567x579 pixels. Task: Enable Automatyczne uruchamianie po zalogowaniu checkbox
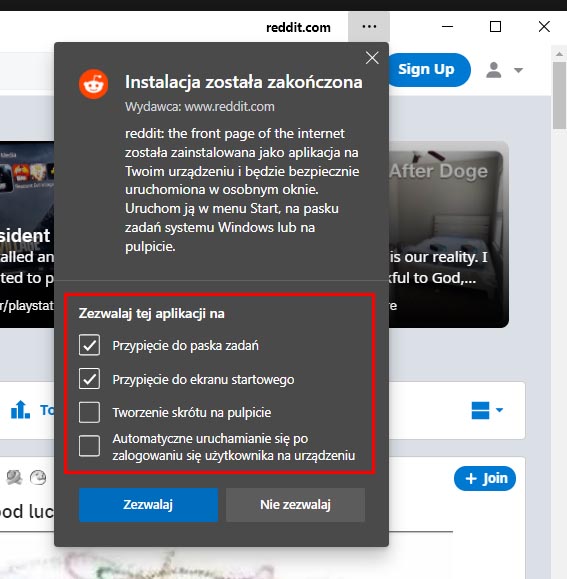click(89, 446)
